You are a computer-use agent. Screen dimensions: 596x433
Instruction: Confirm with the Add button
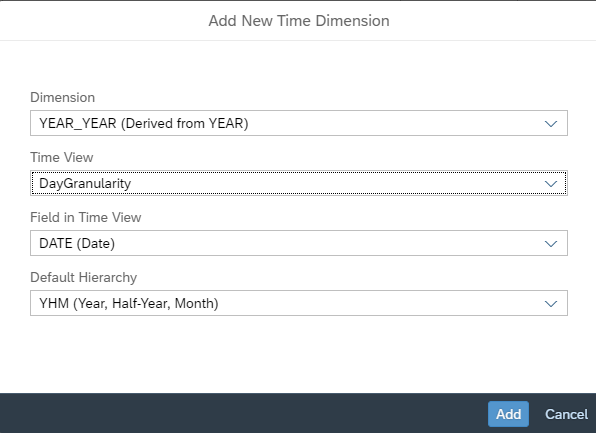[508, 414]
